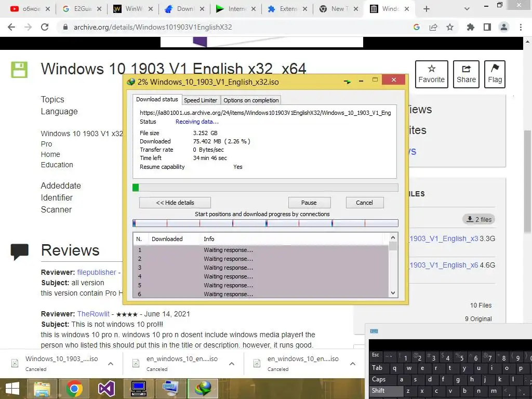Bookmark this page with the star icon
This screenshot has width=532, height=399.
click(x=450, y=27)
